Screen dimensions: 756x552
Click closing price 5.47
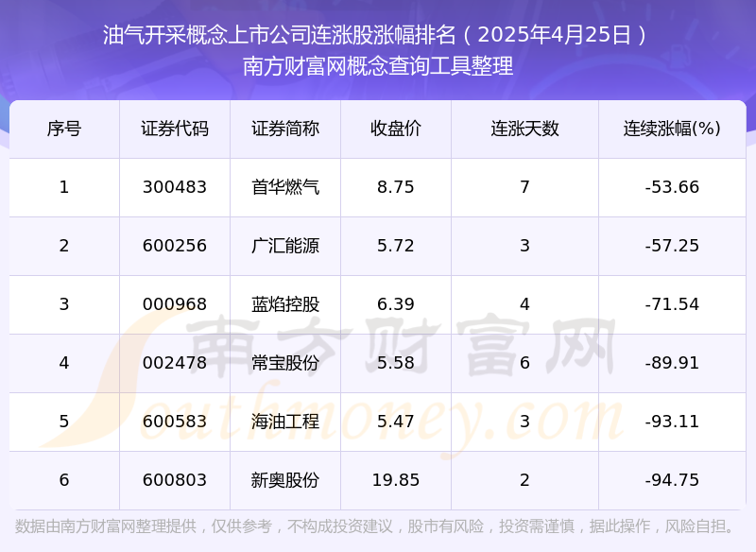pyautogui.click(x=395, y=422)
